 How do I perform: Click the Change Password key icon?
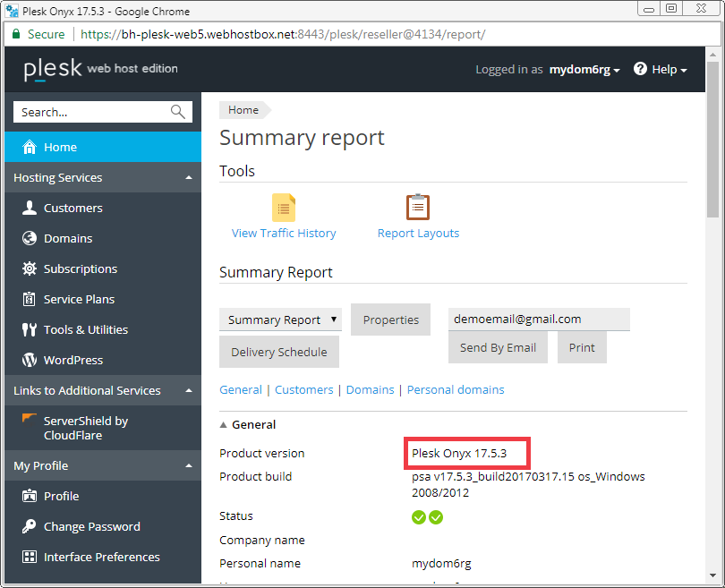(30, 526)
